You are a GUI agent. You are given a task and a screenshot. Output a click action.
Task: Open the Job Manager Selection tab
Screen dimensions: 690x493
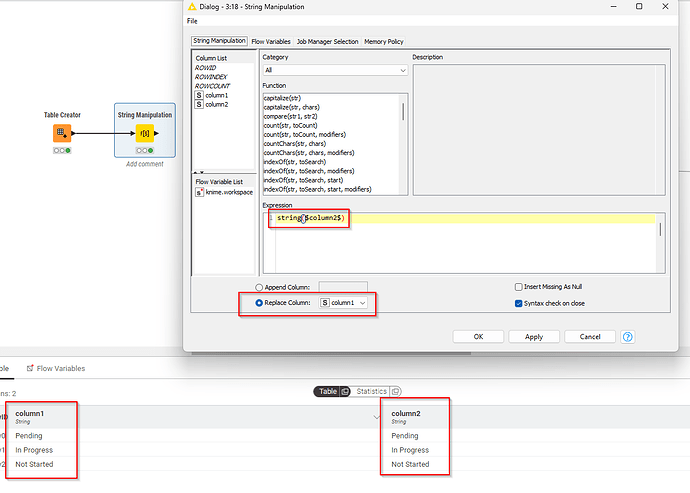tap(327, 41)
